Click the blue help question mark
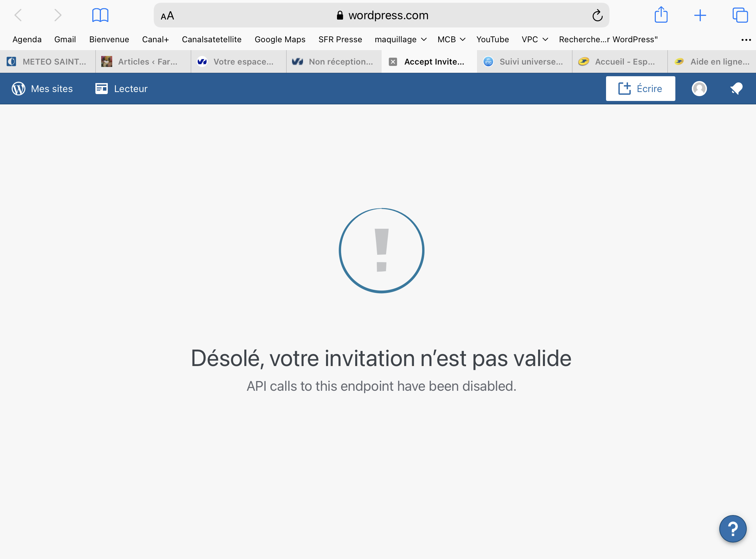Viewport: 756px width, 559px height. click(733, 528)
